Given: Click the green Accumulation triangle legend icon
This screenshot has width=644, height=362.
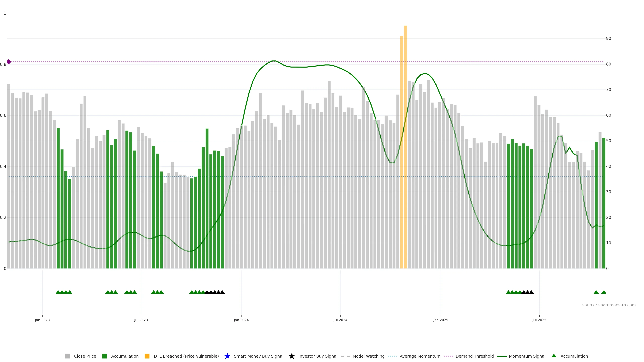Looking at the screenshot, I should 554,356.
